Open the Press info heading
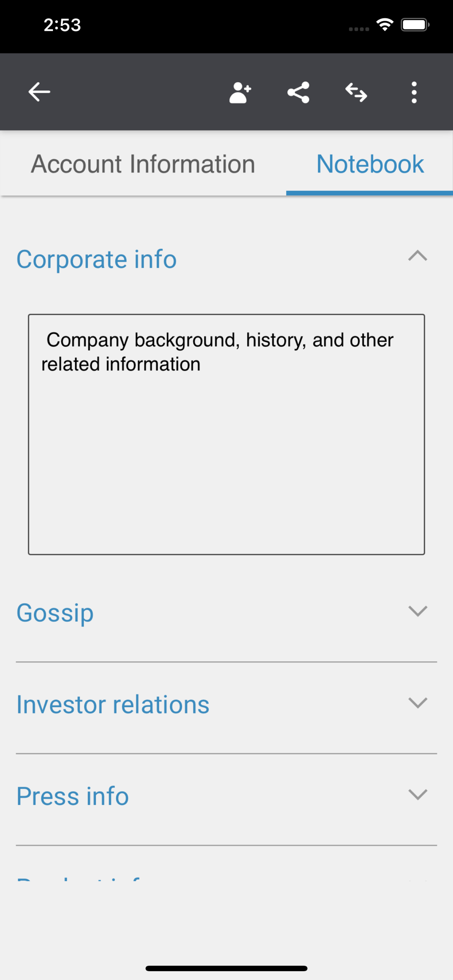 pyautogui.click(x=73, y=796)
